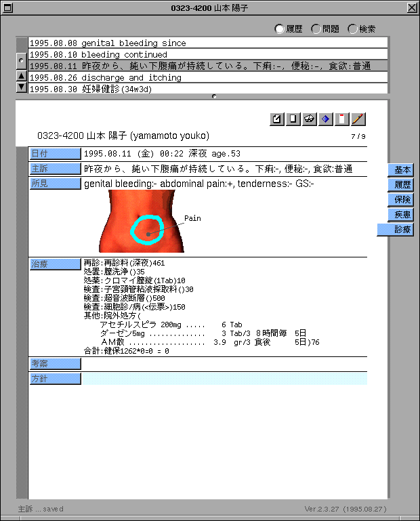Viewport: 420px width, 521px height.
Task: Click the abdomen pain diagram image
Action: [x=141, y=222]
